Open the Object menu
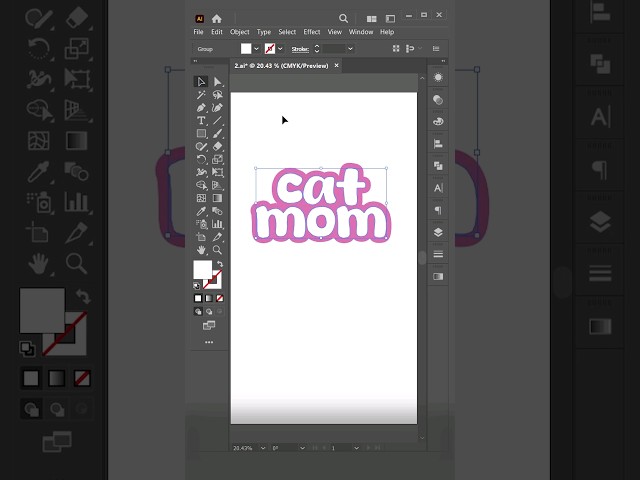Screen dimensions: 640x480 click(x=240, y=32)
